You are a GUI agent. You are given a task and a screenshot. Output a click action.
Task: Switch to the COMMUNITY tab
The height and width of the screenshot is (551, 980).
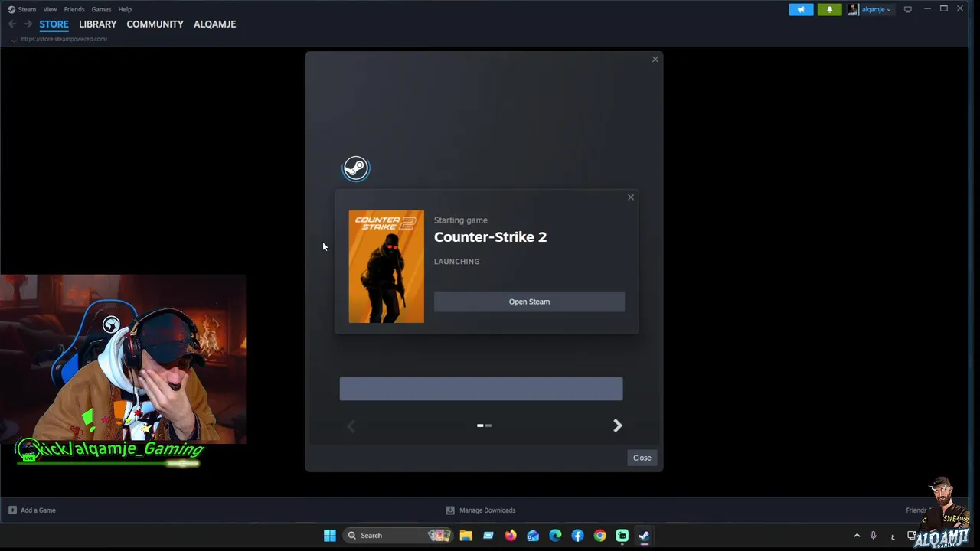[155, 24]
